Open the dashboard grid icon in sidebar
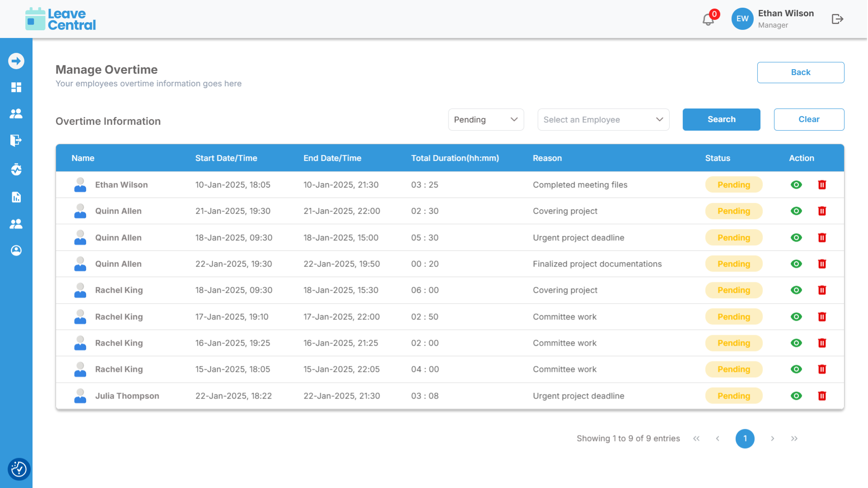Screen dimensions: 868x488 (16, 87)
